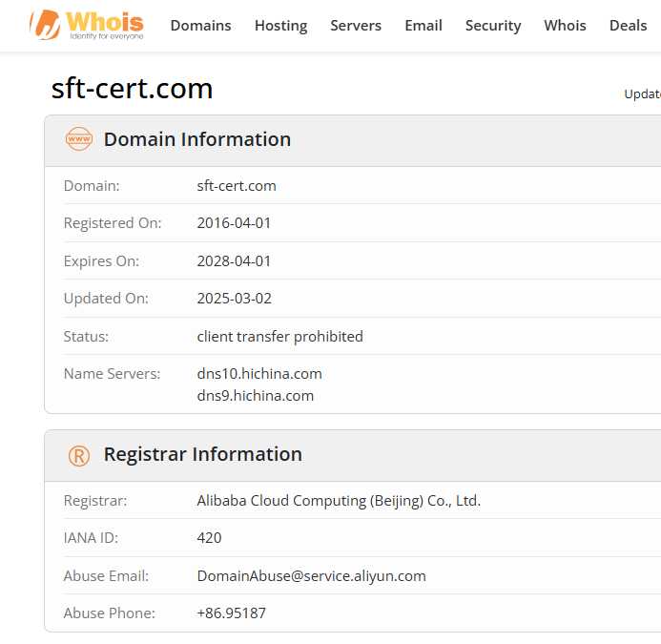Click the Alibaba Cloud Computing registrar name
The image size is (661, 644).
coord(339,501)
